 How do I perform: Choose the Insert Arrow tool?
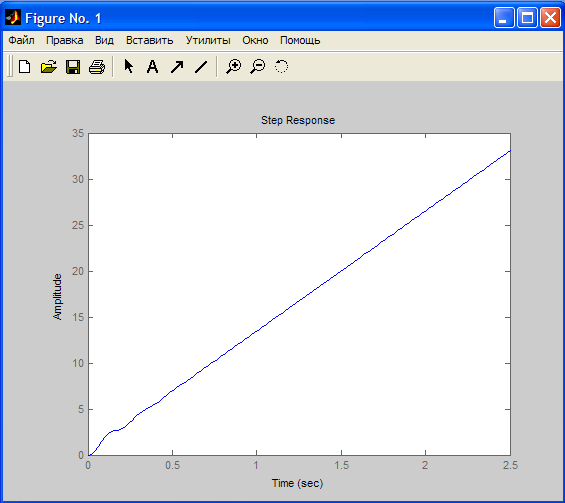[177, 67]
